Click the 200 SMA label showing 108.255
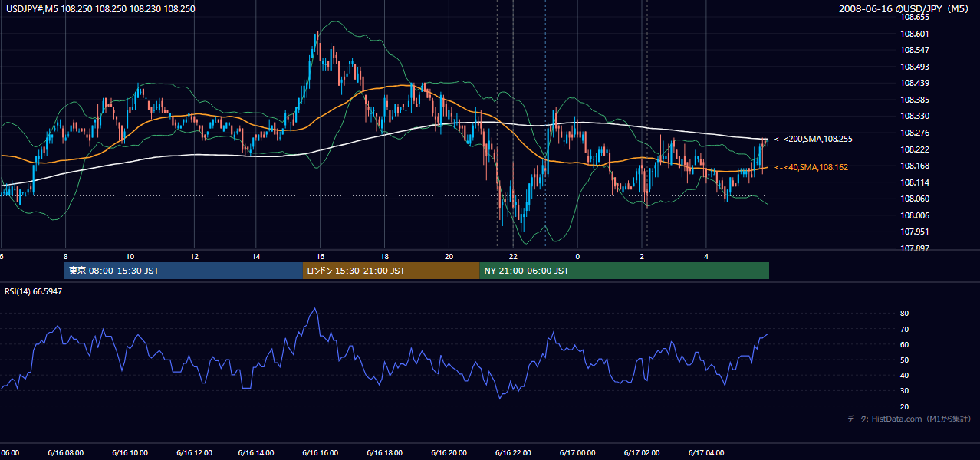Screen dimensions: 980x460 click(814, 140)
